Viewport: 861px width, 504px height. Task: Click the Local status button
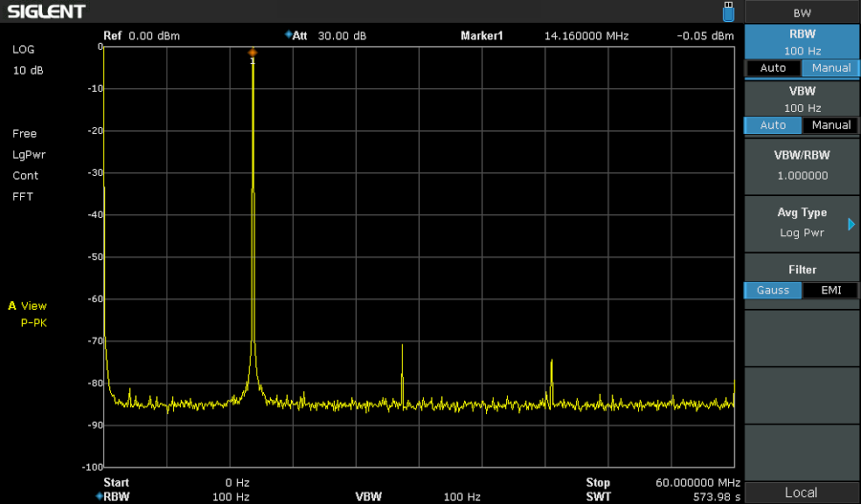pos(801,493)
